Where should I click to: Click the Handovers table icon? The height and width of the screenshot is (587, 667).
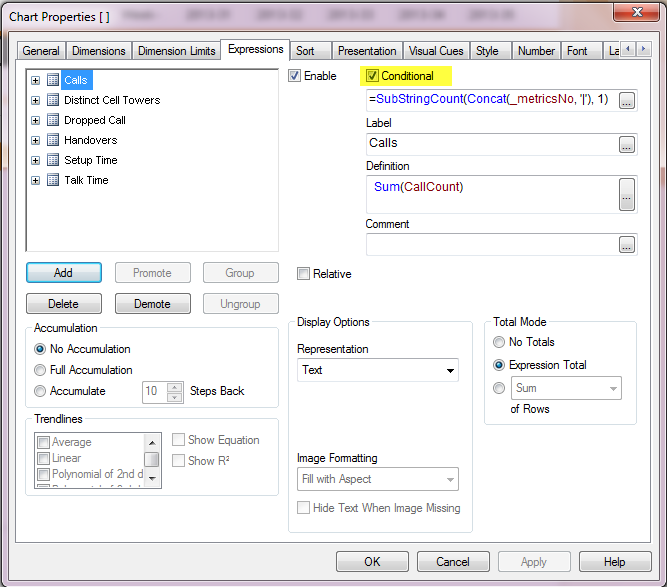point(53,140)
